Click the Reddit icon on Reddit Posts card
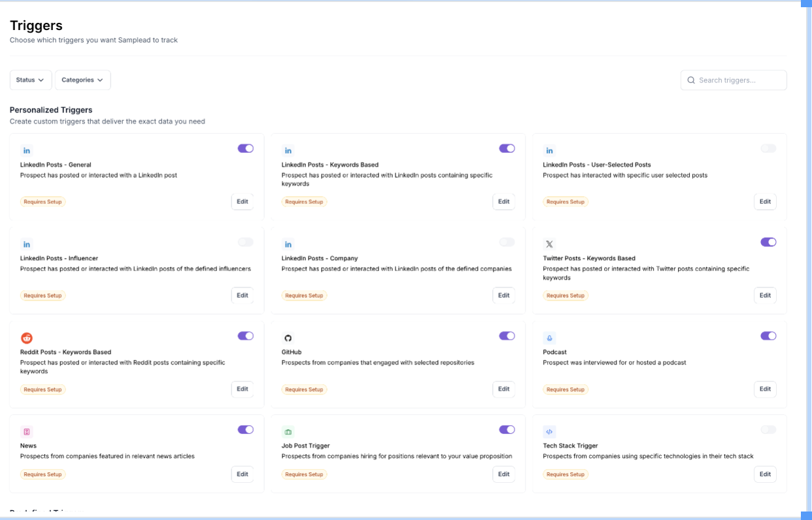Screen dimensions: 812x520 coord(27,338)
